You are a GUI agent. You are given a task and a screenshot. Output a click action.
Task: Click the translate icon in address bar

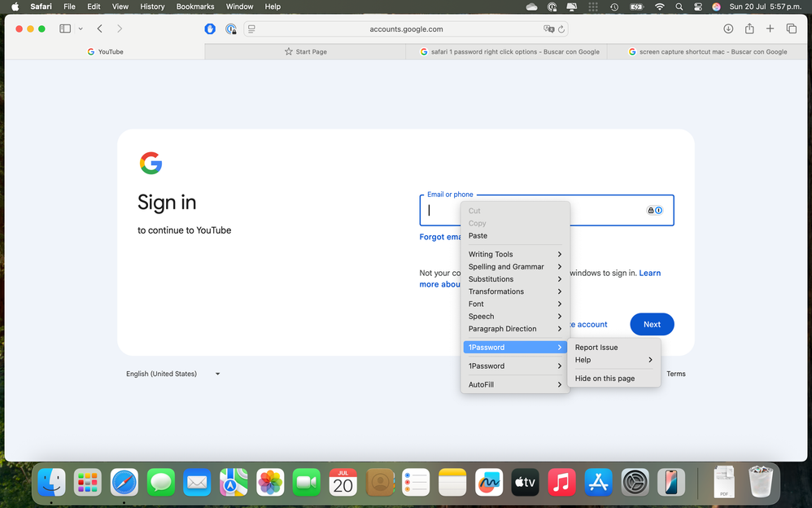coord(548,29)
